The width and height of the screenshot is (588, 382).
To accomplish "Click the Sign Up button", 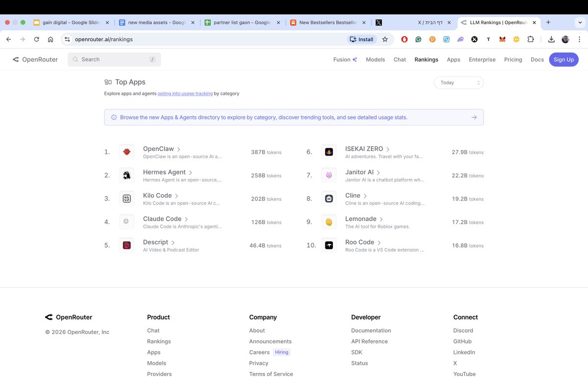I will coord(563,59).
